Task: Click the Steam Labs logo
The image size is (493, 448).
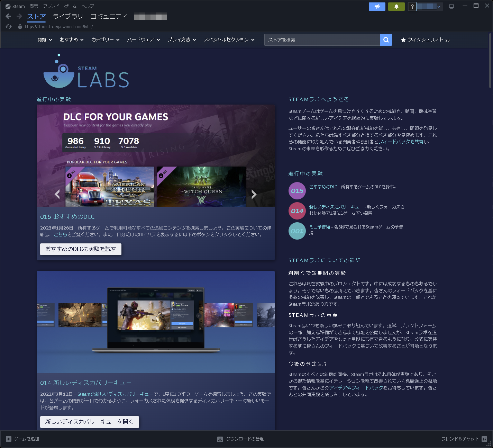Action: [x=86, y=71]
